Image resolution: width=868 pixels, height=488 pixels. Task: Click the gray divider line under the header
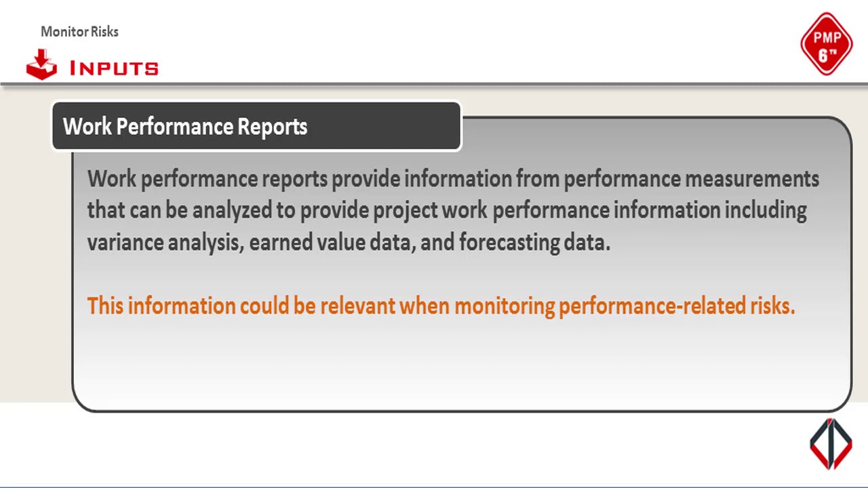[434, 85]
